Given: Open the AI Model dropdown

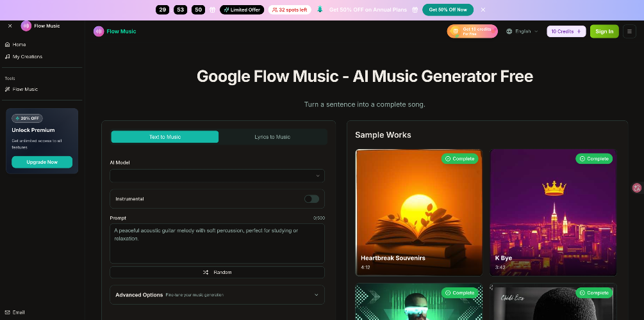Looking at the screenshot, I should [x=217, y=175].
